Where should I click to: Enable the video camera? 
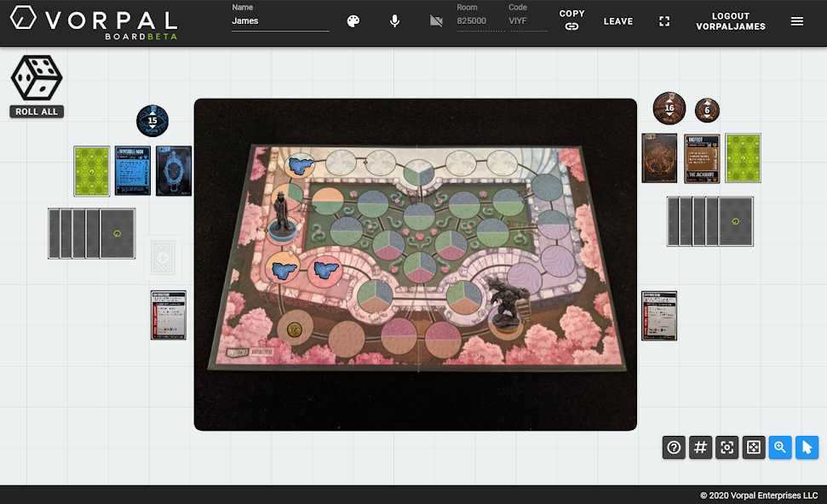point(436,20)
